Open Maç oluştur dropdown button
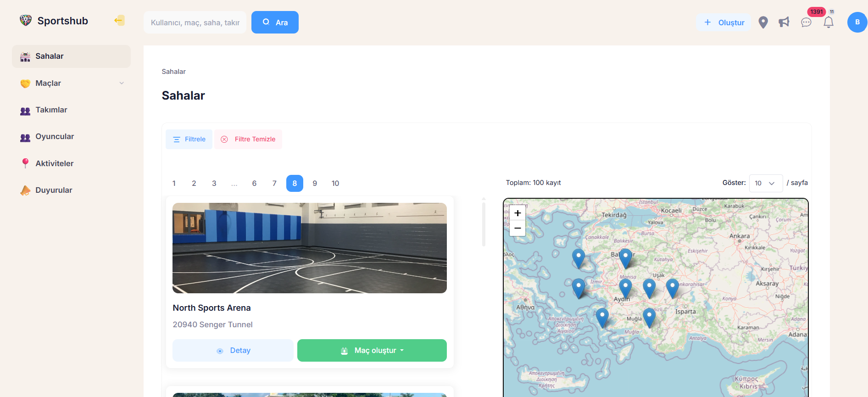The height and width of the screenshot is (397, 868). pyautogui.click(x=372, y=351)
